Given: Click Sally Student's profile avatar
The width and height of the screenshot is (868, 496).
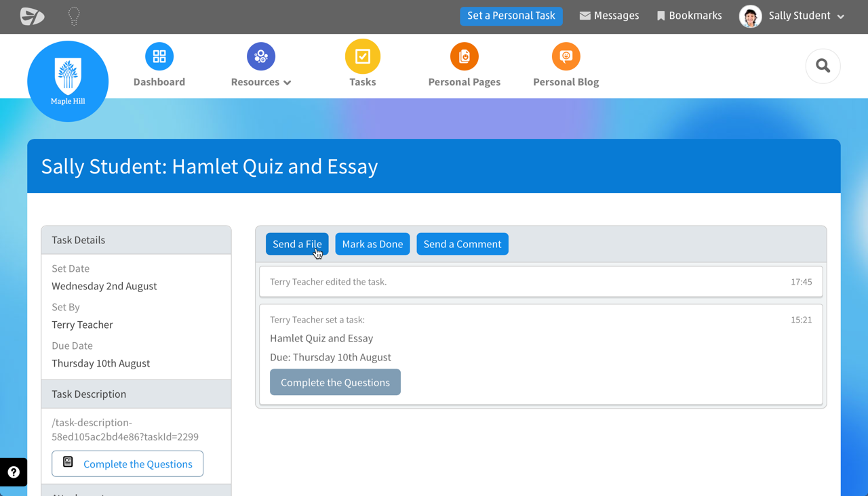Looking at the screenshot, I should (750, 16).
